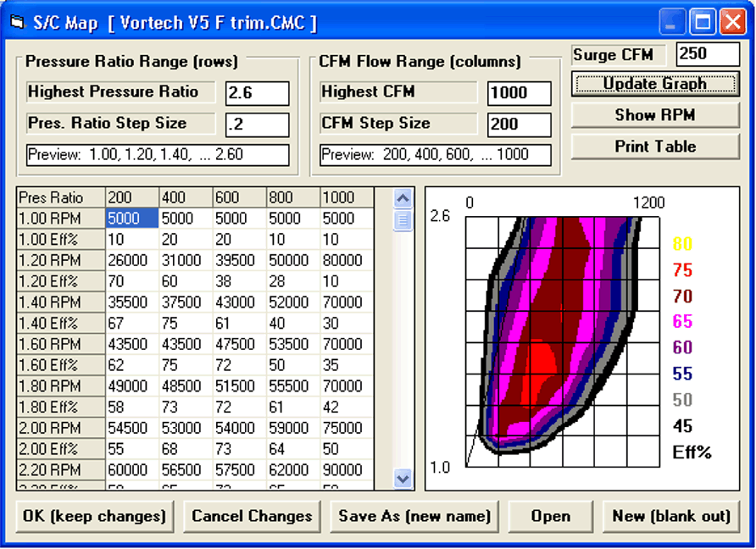Image resolution: width=756 pixels, height=549 pixels.
Task: Select the 1.40 RPM cell showing 43000
Action: (240, 302)
